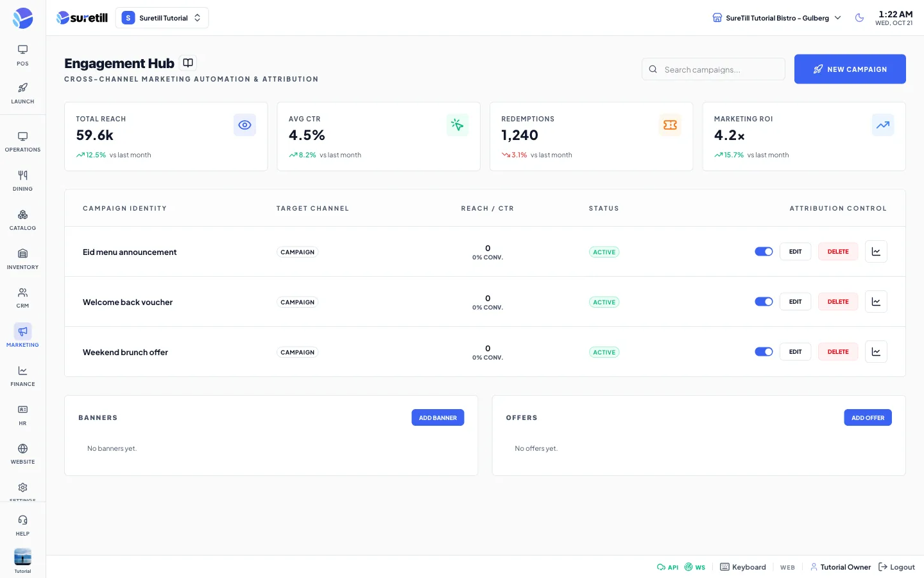View analytics chart for Welcome back voucher
The image size is (924, 578).
click(876, 302)
